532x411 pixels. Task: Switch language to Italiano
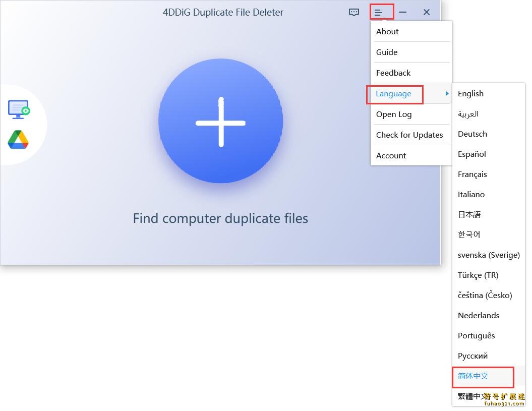pos(489,195)
